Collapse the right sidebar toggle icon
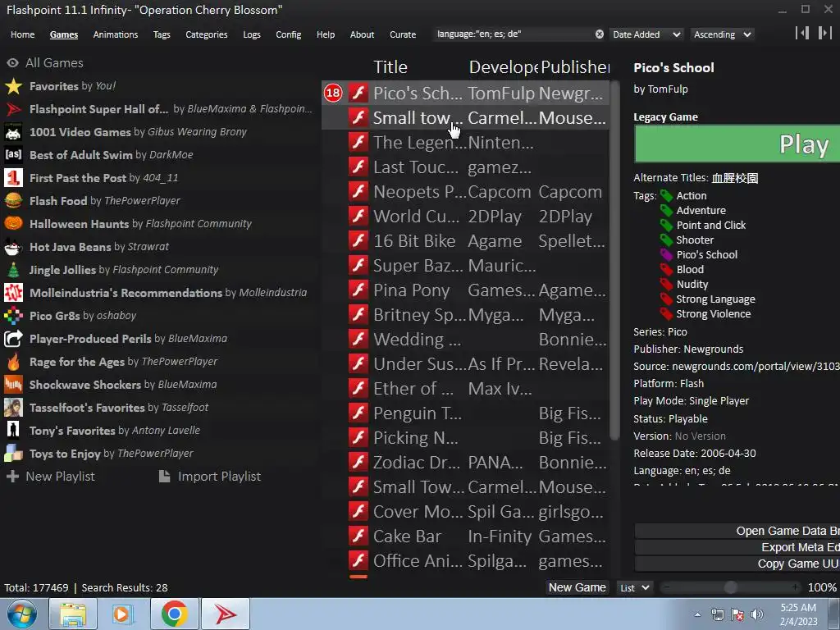Image resolution: width=840 pixels, height=630 pixels. point(824,33)
